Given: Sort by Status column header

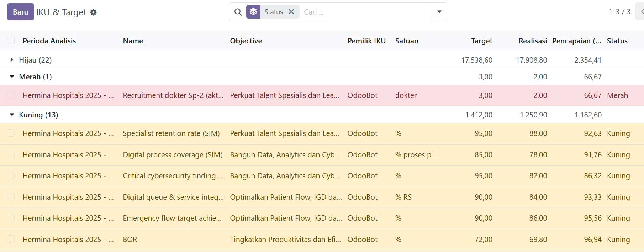Looking at the screenshot, I should pyautogui.click(x=617, y=41).
